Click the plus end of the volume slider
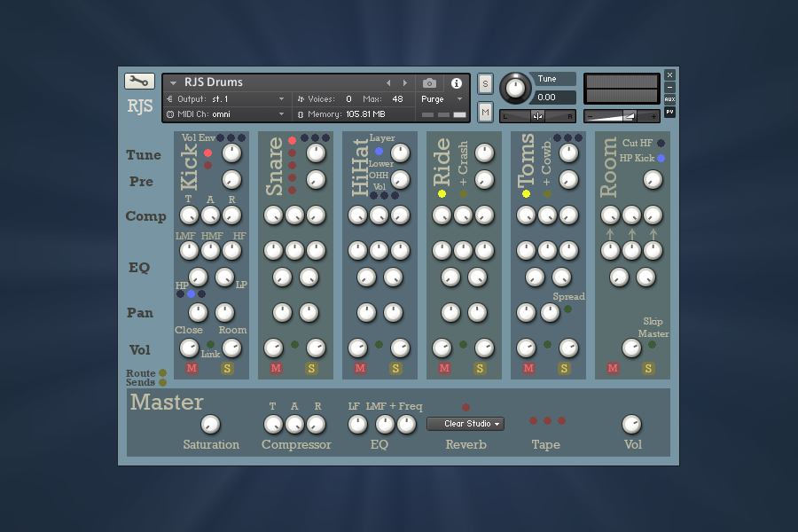This screenshot has height=532, width=798. 653,116
